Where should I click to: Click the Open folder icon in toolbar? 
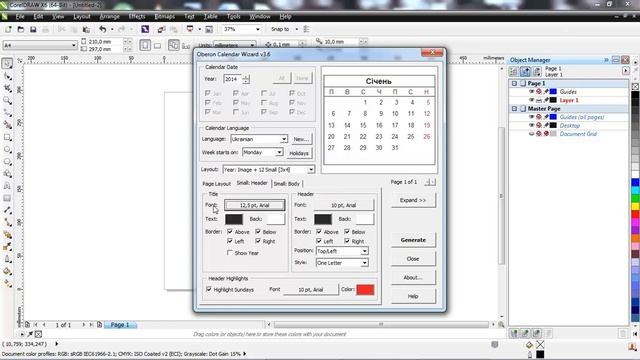coord(20,29)
